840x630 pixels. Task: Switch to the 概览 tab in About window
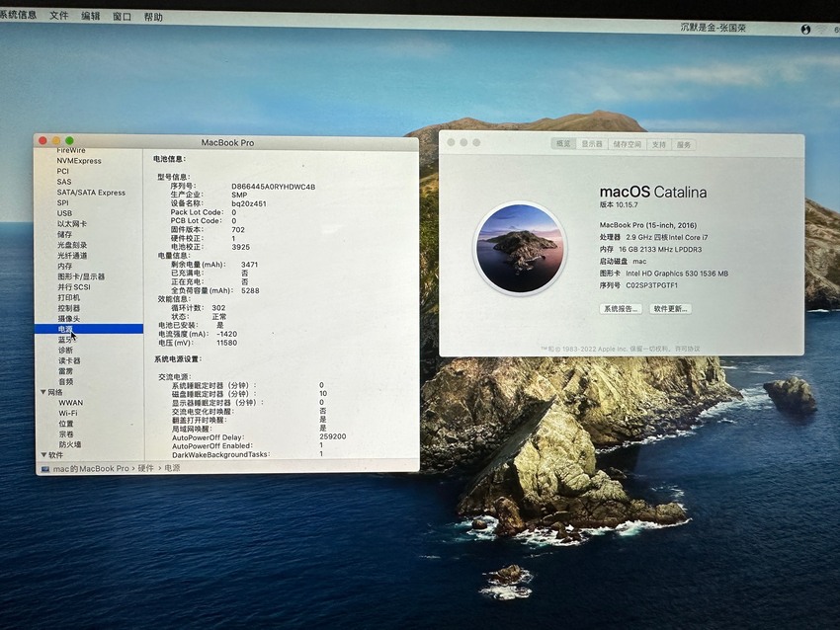tap(563, 143)
